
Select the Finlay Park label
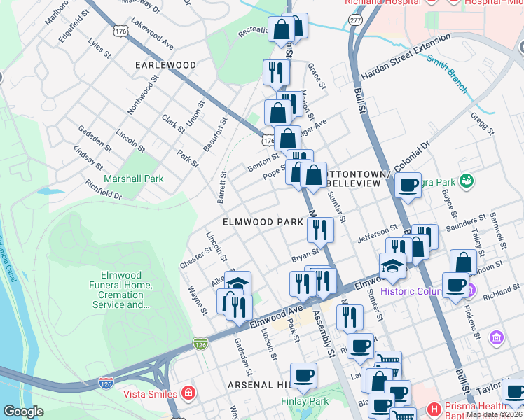[305, 401]
